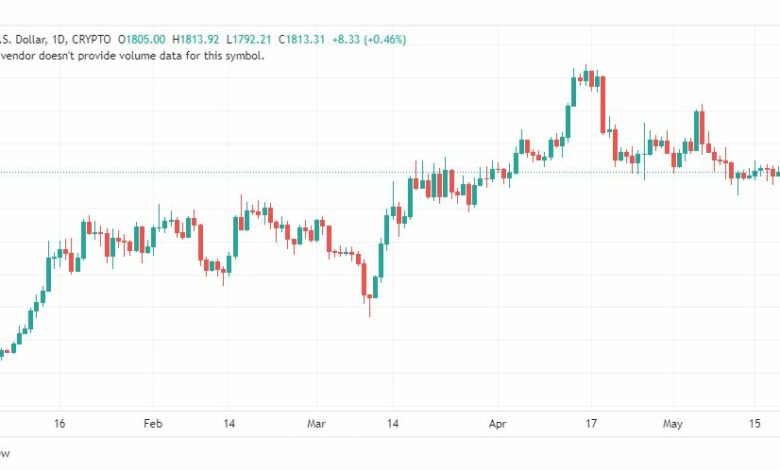
Task: Select the high price H1813.92 value
Action: click(195, 39)
